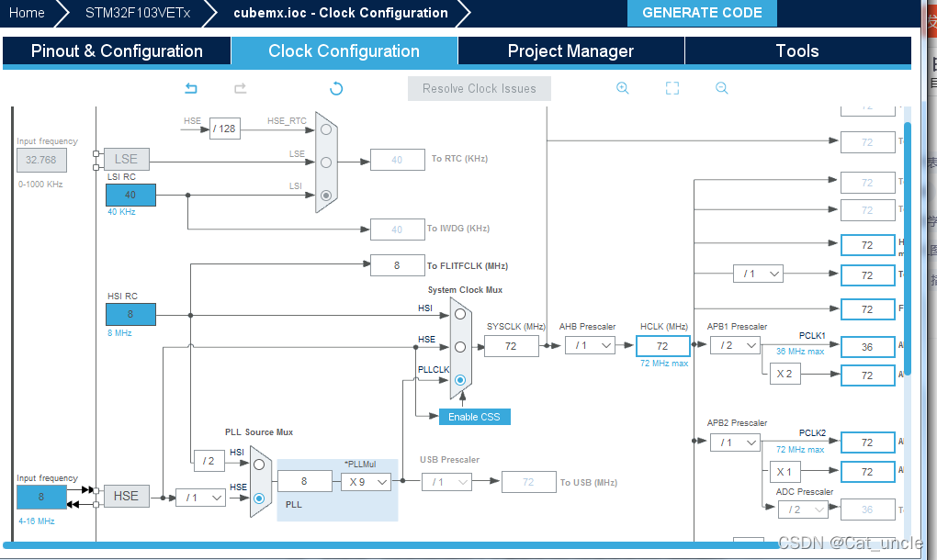Viewport: 937px width, 560px height.
Task: Select HSE_RTC as RTC clock source
Action: [326, 129]
